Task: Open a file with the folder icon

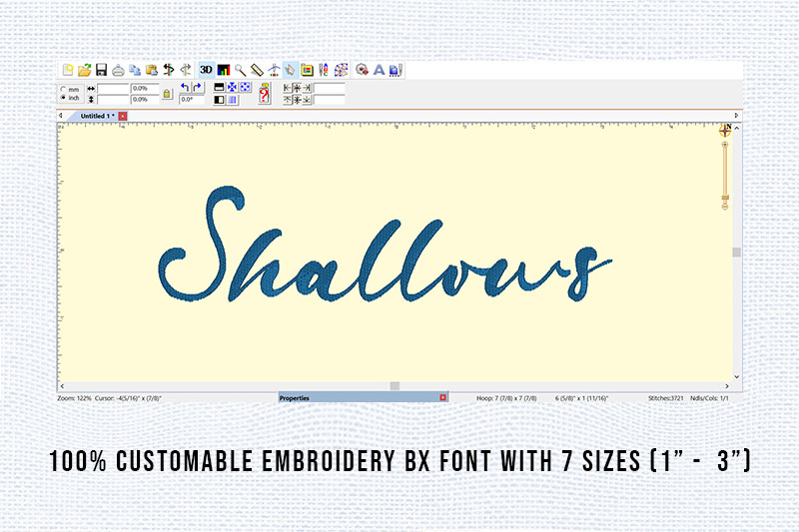Action: [x=85, y=70]
